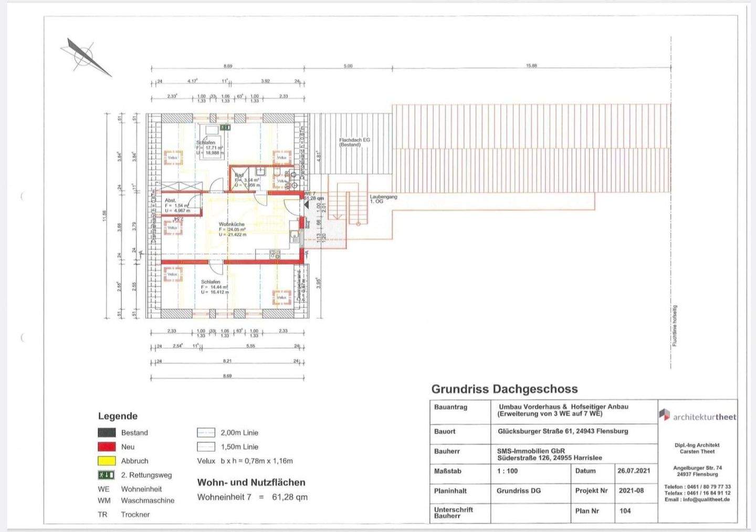Screen dimensions: 756x532
Task: Click the 1,50m Linie legend box
Action: click(206, 447)
